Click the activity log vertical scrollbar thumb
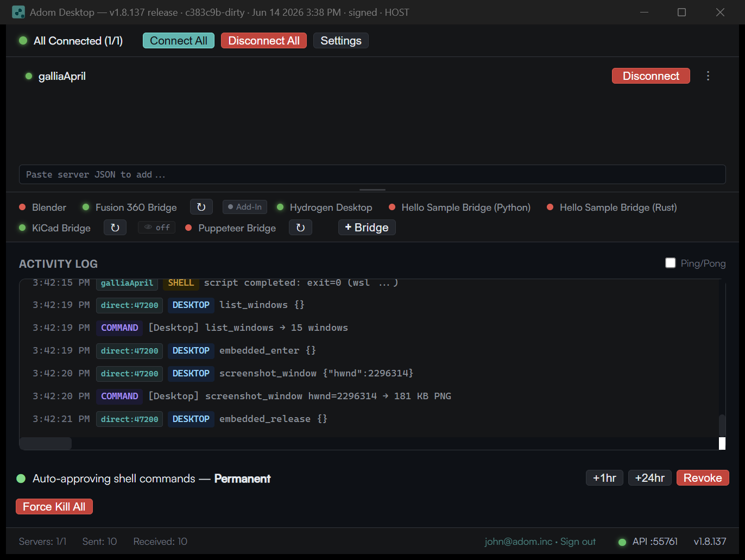745x560 pixels. pyautogui.click(x=722, y=425)
